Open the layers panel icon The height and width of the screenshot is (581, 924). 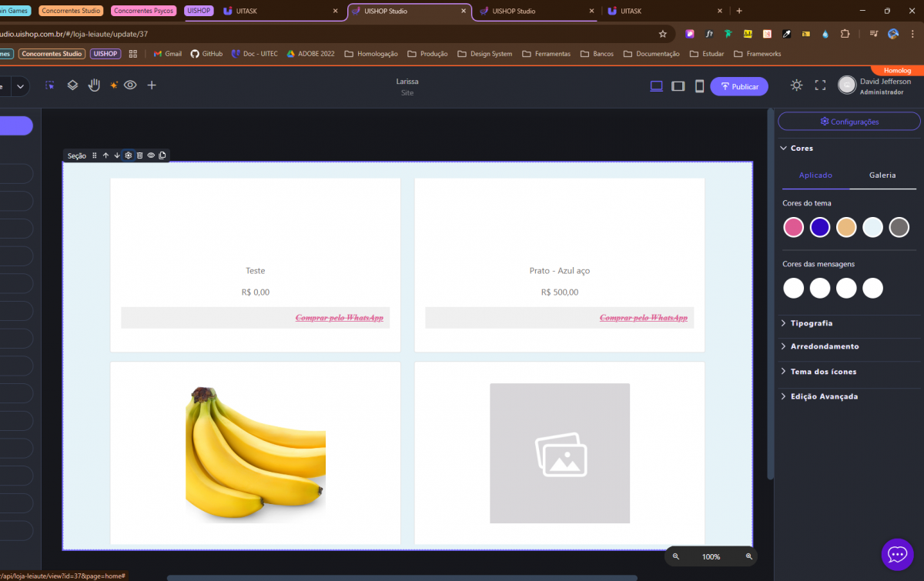[x=72, y=85]
